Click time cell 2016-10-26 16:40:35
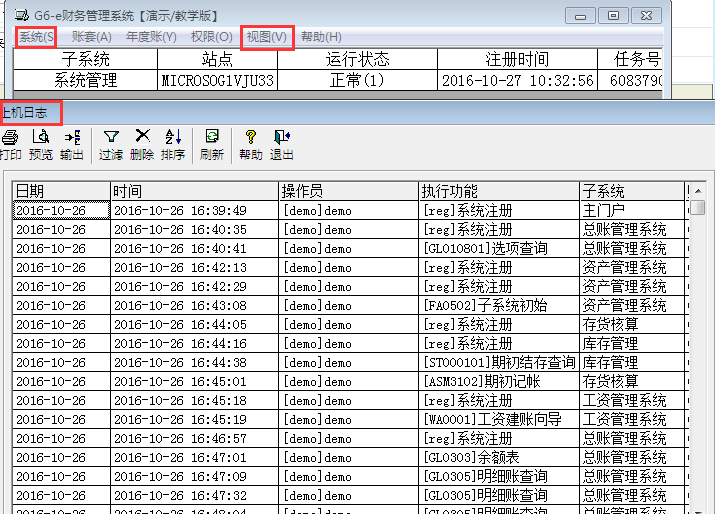This screenshot has width=715, height=514. 195,229
